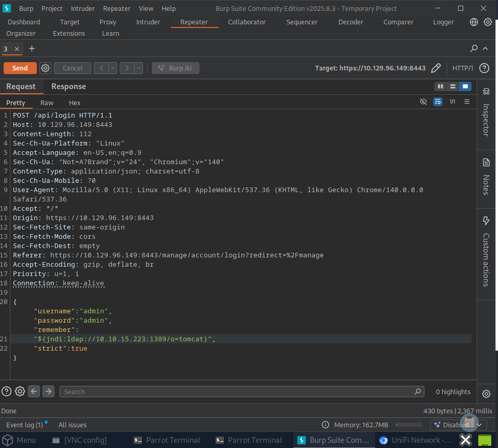Open the request editor menu via hamburger icon
The image size is (498, 448).
(466, 102)
